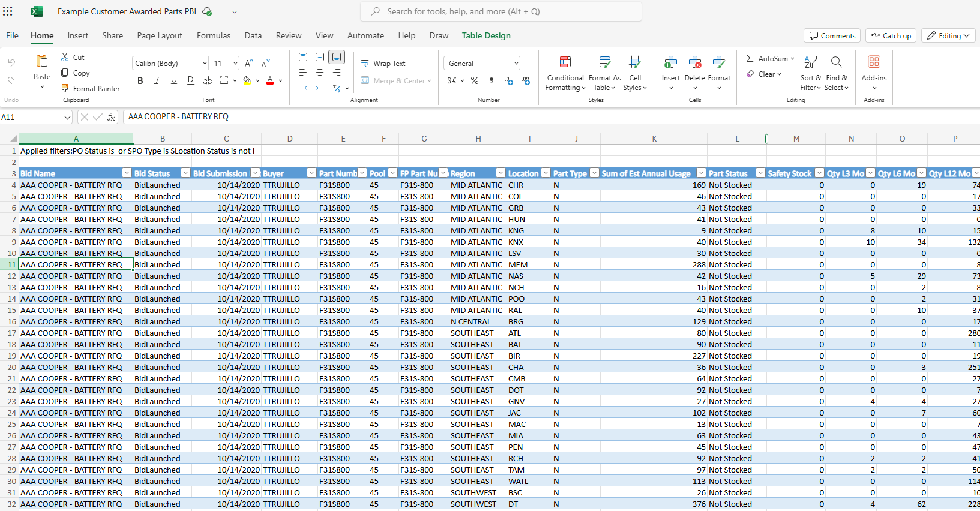Click the insert function fx icon
Viewport: 980px width, 511px height.
point(111,117)
